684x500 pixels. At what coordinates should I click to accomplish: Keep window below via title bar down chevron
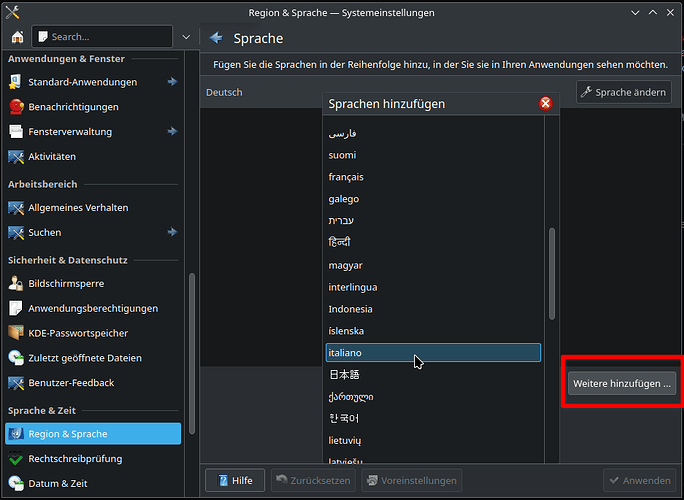pos(635,13)
